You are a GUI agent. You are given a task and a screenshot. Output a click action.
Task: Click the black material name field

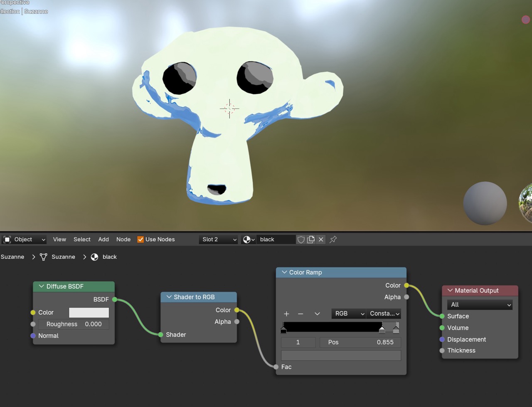pos(276,239)
